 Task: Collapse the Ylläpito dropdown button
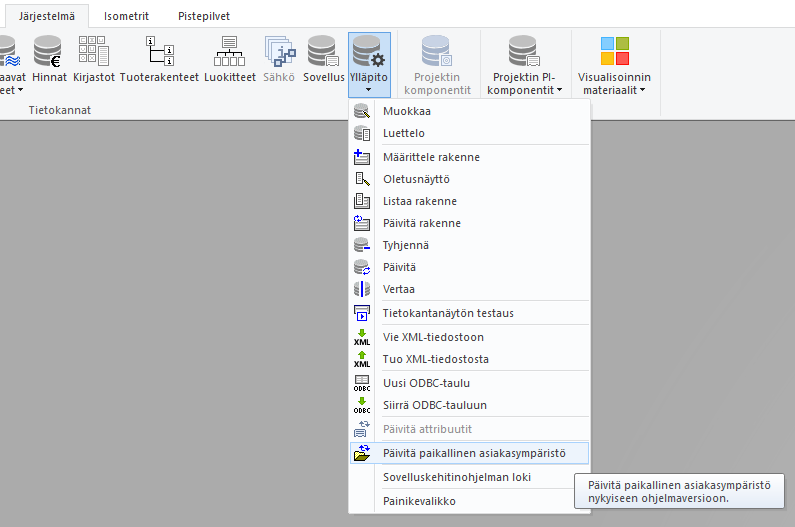pos(368,65)
